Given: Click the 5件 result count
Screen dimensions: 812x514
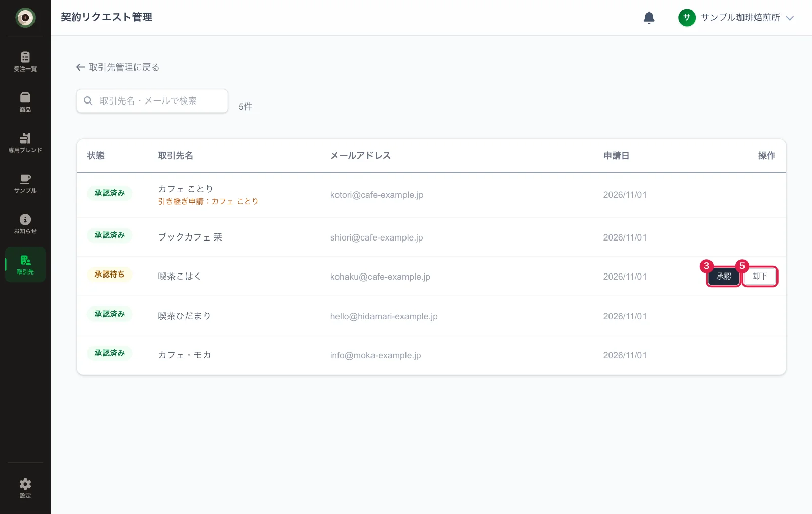Looking at the screenshot, I should tap(245, 107).
